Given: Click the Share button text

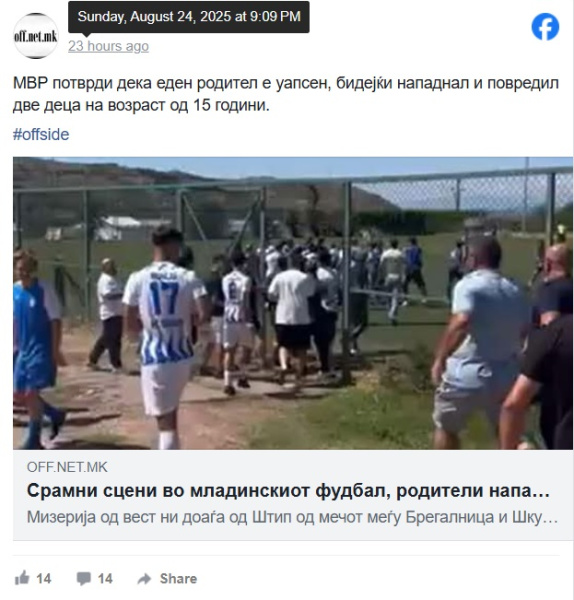Looking at the screenshot, I should (178, 579).
